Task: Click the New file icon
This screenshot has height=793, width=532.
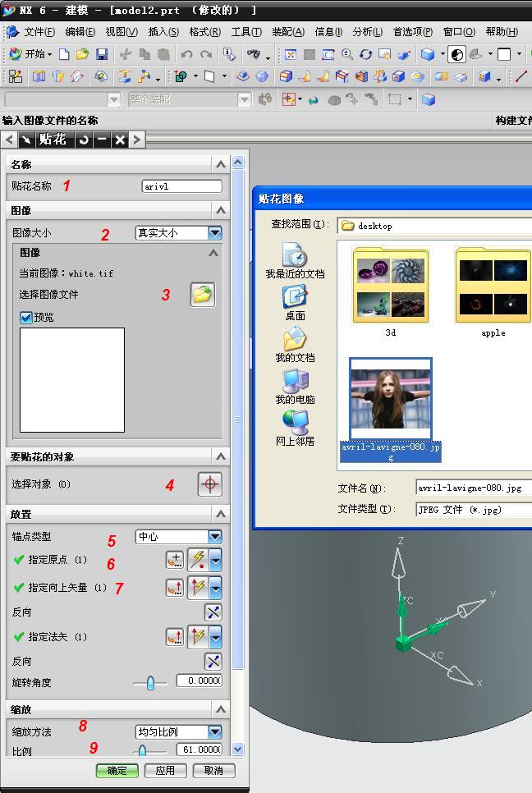Action: pyautogui.click(x=64, y=54)
